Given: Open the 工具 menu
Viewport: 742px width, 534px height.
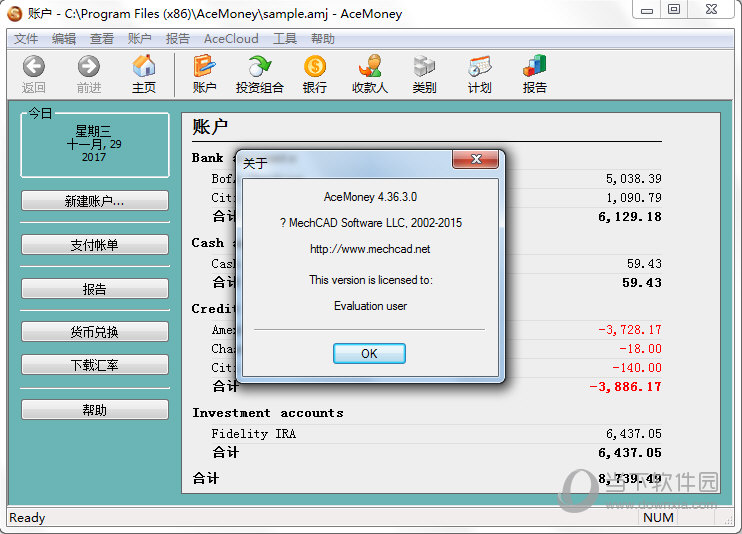Looking at the screenshot, I should pyautogui.click(x=284, y=39).
